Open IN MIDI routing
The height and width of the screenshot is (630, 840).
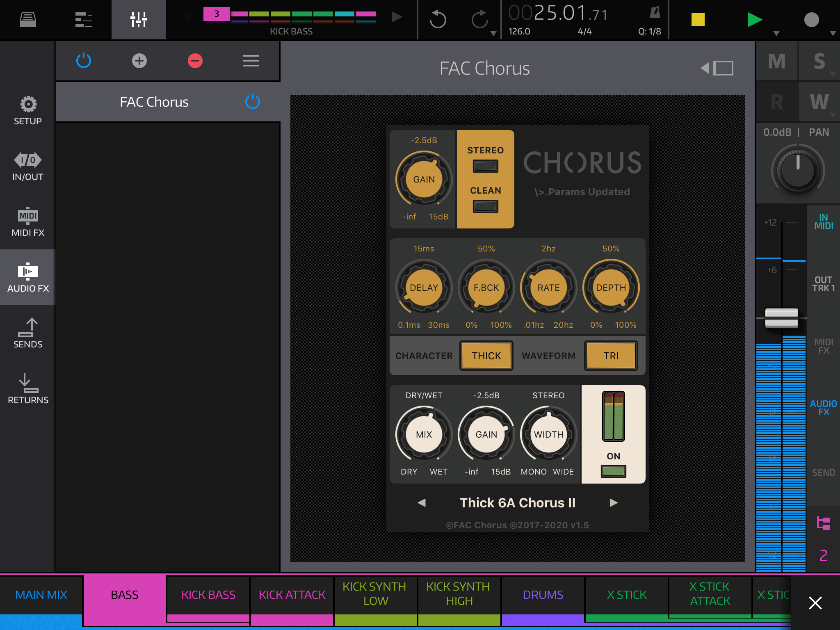(x=824, y=221)
